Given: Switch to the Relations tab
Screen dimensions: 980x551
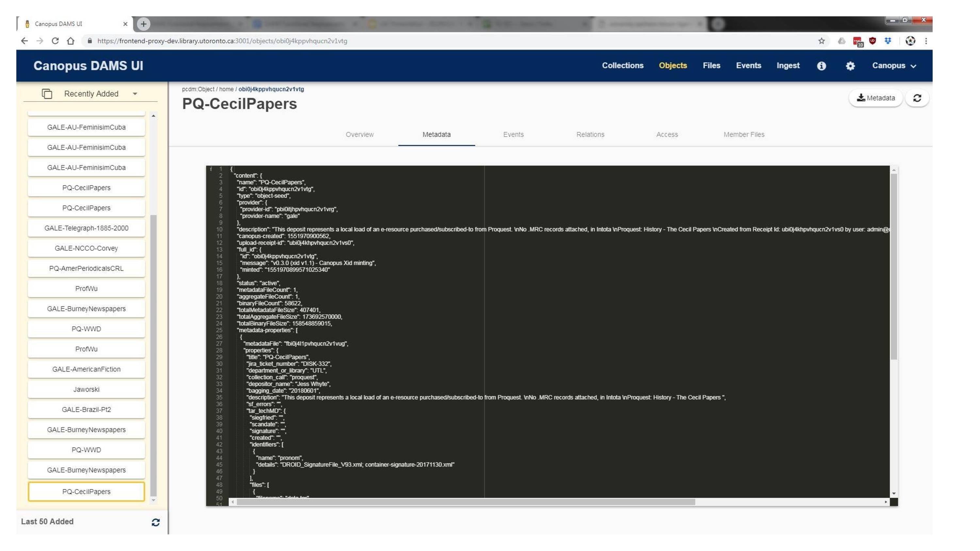Looking at the screenshot, I should (x=590, y=134).
